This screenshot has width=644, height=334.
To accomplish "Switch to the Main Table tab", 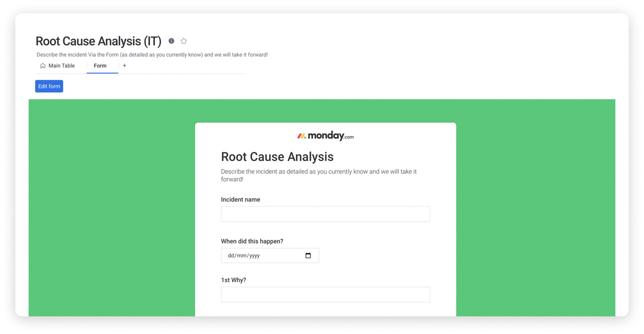I will click(x=61, y=66).
